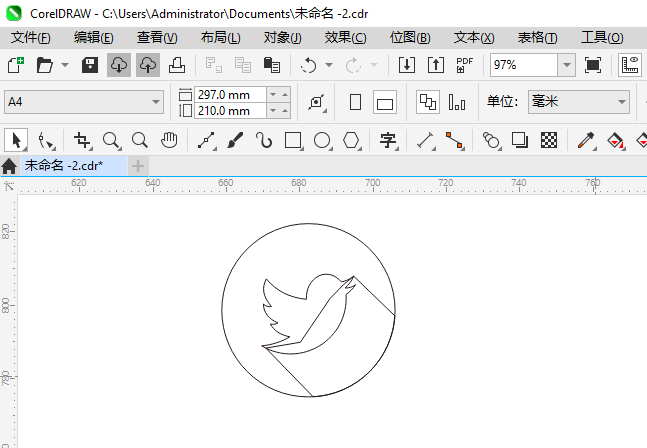The height and width of the screenshot is (448, 647).
Task: Click the page dimensions settings icon
Action: pos(317,102)
